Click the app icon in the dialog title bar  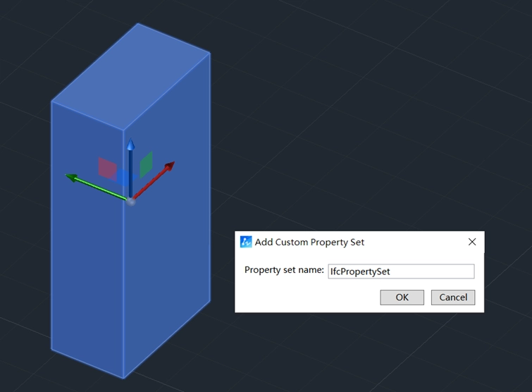point(246,242)
